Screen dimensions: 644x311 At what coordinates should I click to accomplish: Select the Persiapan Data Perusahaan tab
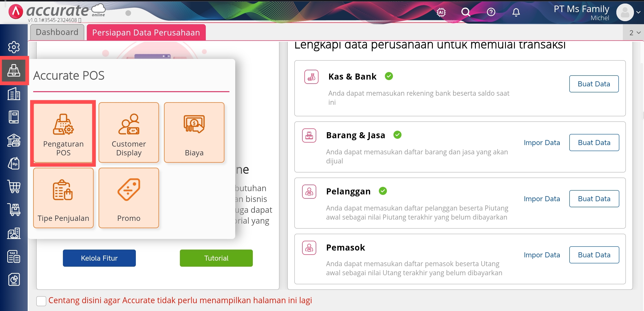click(146, 32)
